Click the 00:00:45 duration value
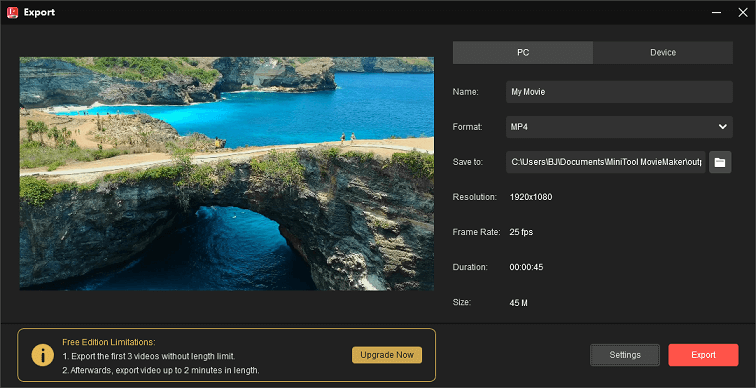The width and height of the screenshot is (756, 388). 526,267
